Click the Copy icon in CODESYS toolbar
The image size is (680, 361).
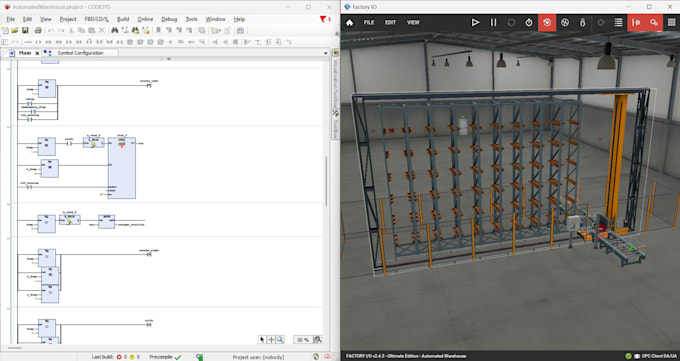coord(82,30)
